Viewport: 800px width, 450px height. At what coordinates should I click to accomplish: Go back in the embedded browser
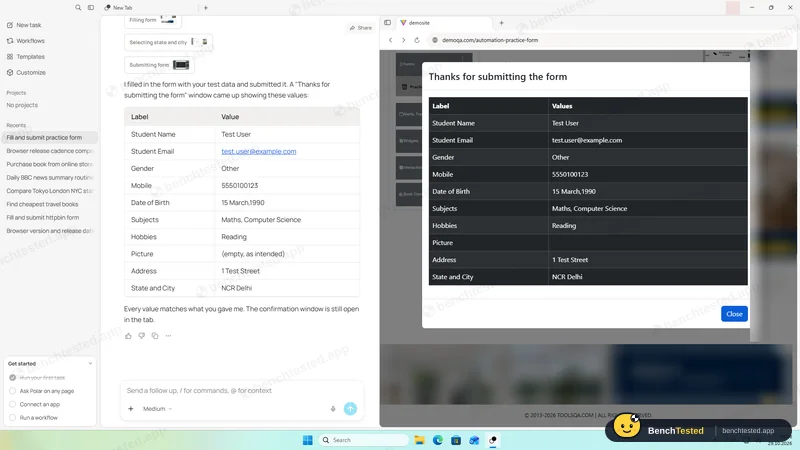(391, 40)
